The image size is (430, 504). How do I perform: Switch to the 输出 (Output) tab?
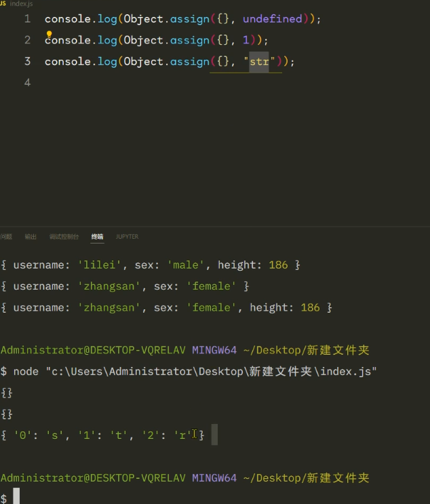(31, 237)
